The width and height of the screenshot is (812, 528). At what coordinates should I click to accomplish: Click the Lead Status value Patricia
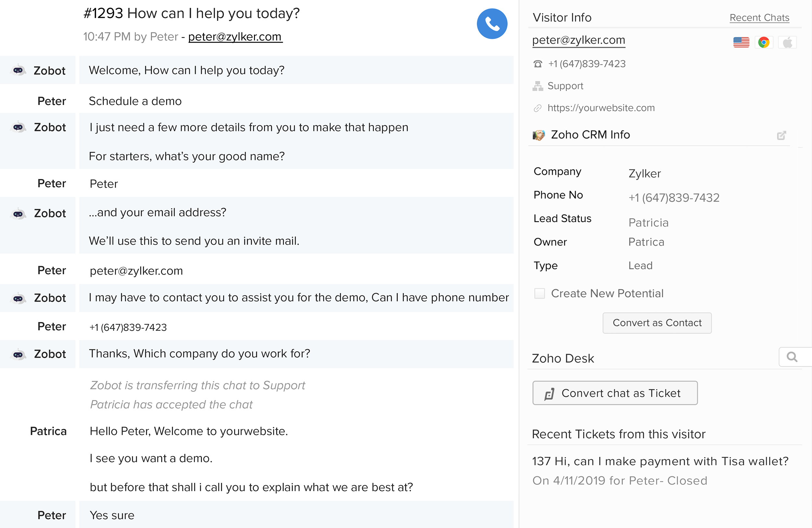point(648,223)
